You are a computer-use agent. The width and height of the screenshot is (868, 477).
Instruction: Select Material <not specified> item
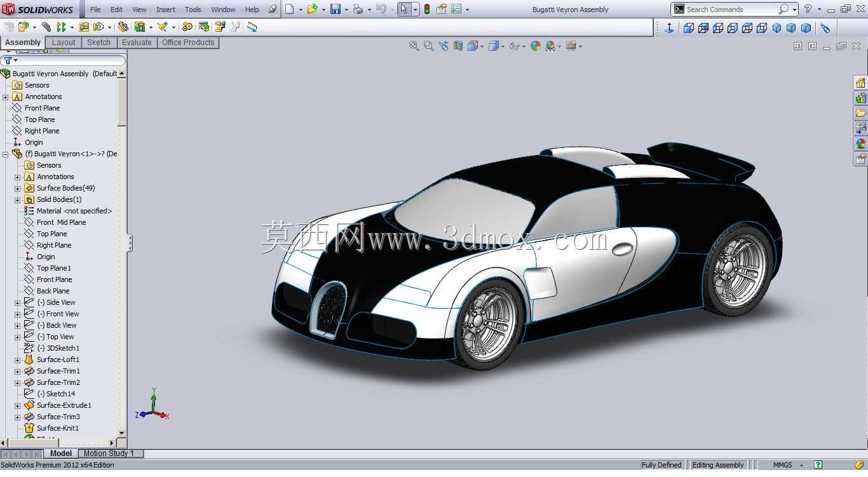[x=74, y=211]
